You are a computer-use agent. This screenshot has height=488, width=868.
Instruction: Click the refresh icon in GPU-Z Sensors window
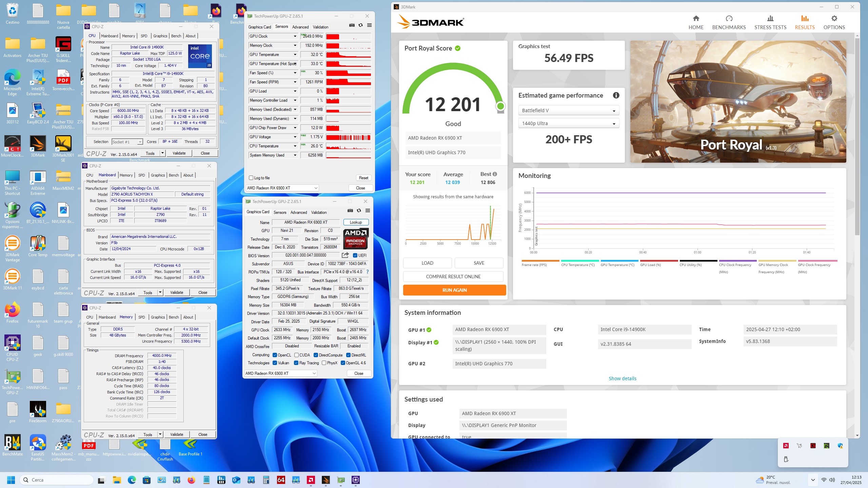pos(360,25)
